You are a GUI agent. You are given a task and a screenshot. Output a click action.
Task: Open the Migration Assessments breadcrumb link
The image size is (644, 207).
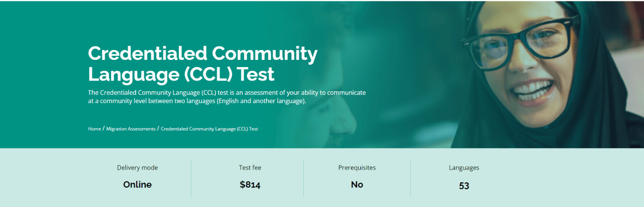point(131,129)
